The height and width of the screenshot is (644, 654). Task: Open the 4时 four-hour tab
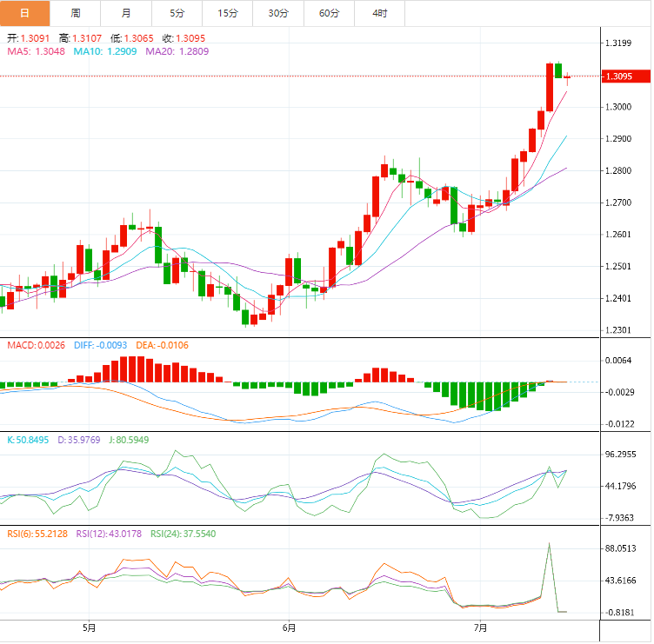380,13
